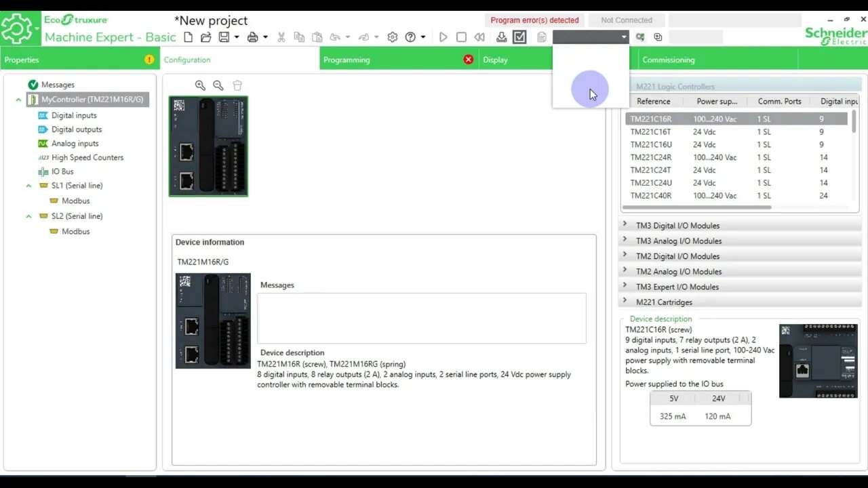Click the compile check icon
The width and height of the screenshot is (868, 488).
coord(519,37)
